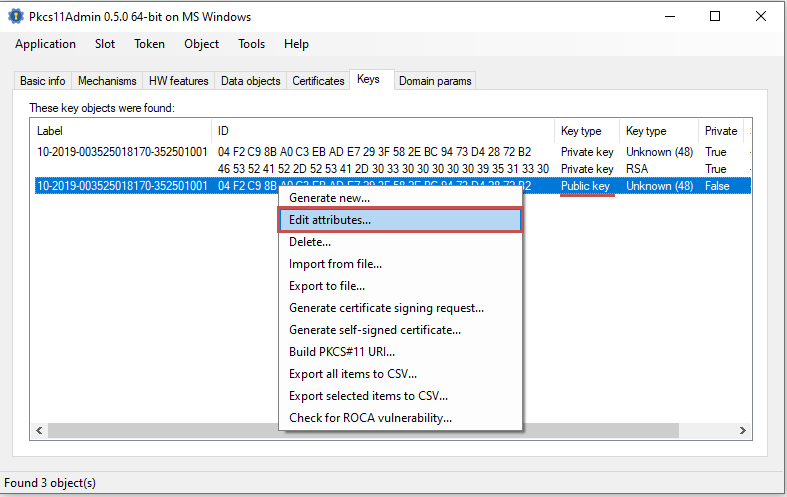Choose Export to file... menu entry
This screenshot has width=787, height=497.
pyautogui.click(x=400, y=286)
